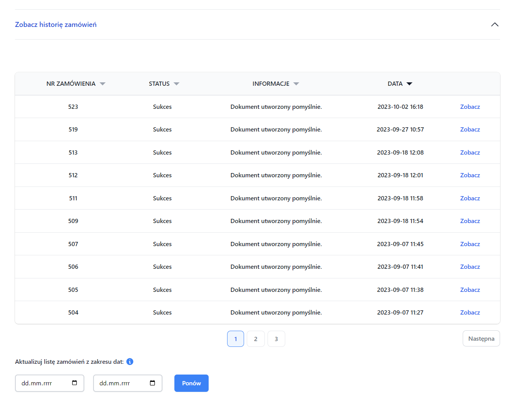View order 506 via Zobacz link
Image resolution: width=532 pixels, height=408 pixels.
tap(470, 267)
